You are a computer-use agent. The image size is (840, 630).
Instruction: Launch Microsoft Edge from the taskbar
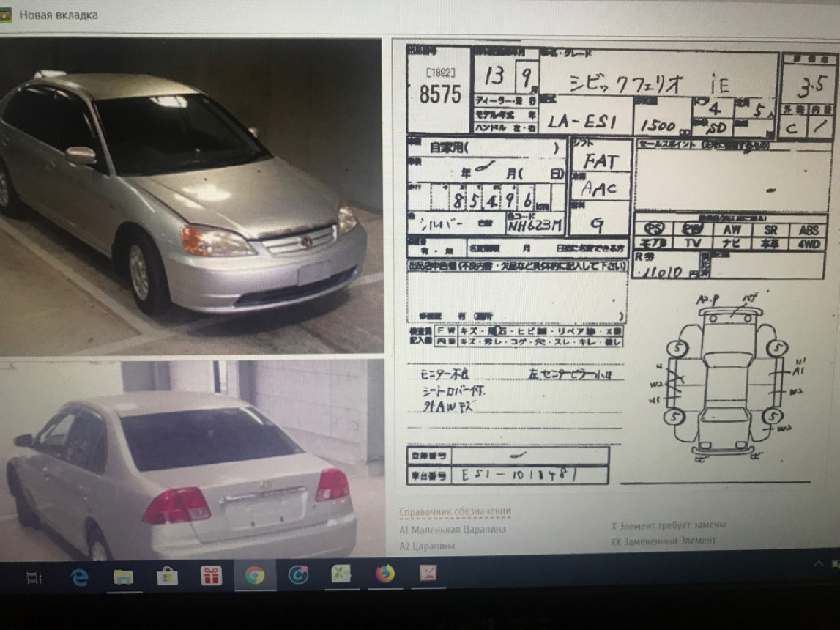click(x=79, y=577)
